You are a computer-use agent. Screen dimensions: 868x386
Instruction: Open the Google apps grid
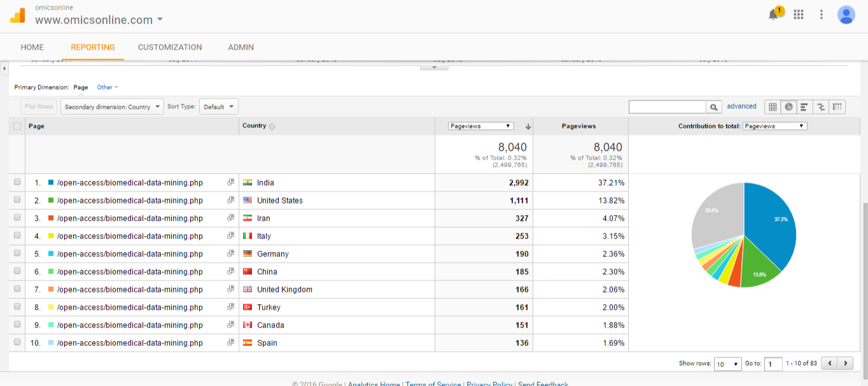point(799,15)
